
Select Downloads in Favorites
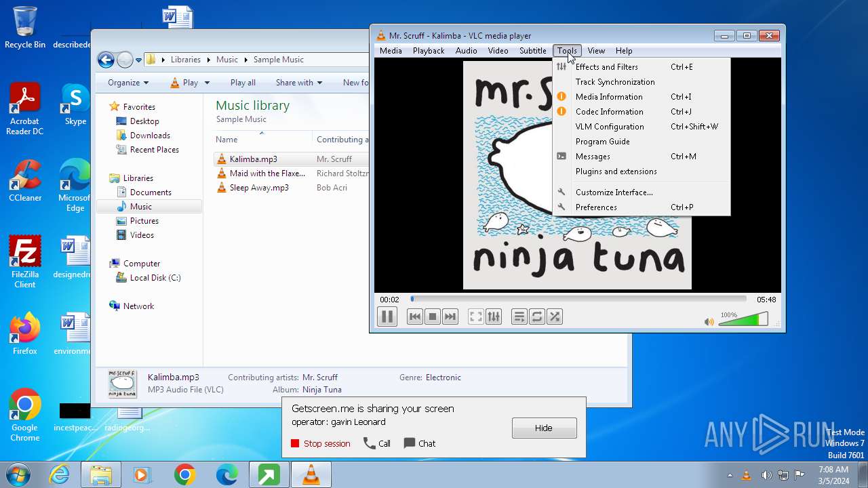(150, 136)
